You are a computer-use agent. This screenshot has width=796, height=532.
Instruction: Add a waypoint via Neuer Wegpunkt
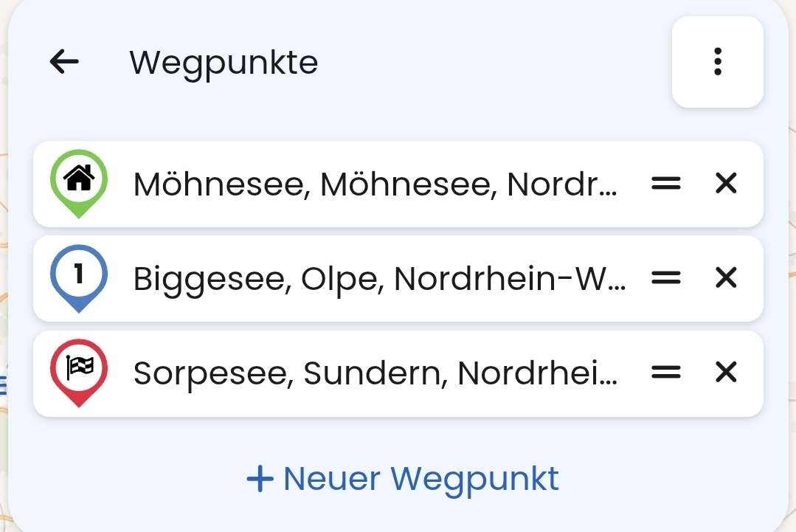point(421,478)
